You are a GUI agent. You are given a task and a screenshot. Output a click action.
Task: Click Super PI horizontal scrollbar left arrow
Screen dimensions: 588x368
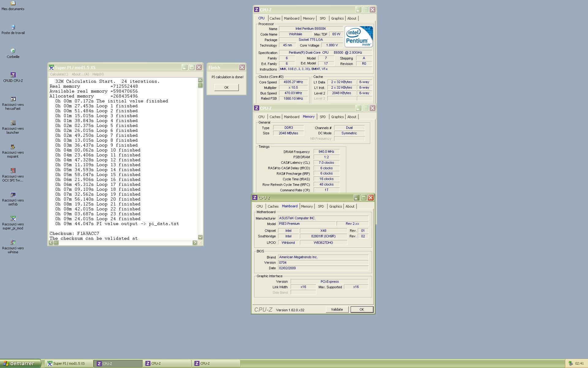pyautogui.click(x=51, y=243)
